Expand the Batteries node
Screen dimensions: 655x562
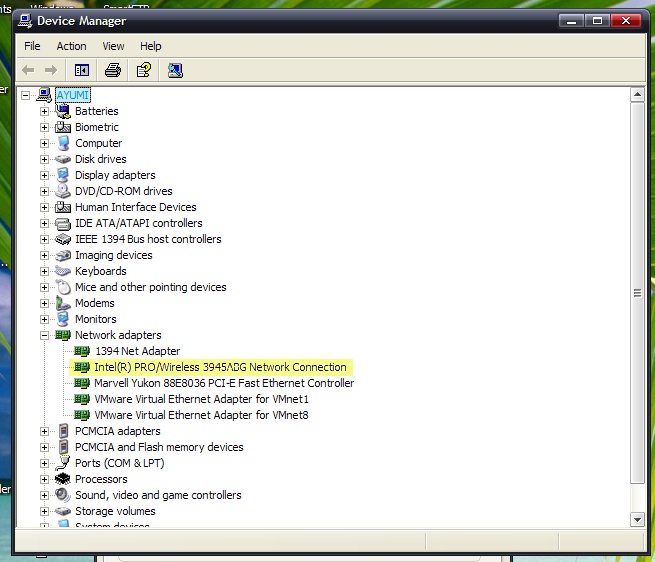pyautogui.click(x=44, y=111)
